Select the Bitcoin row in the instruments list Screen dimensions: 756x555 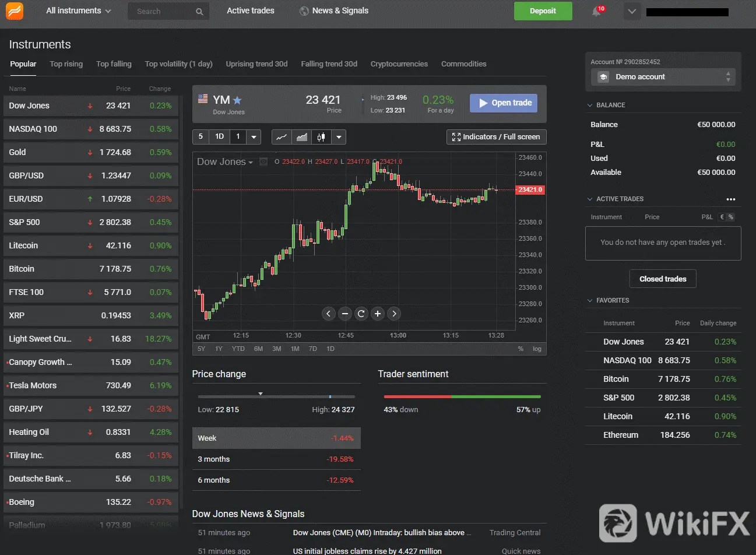coord(91,269)
